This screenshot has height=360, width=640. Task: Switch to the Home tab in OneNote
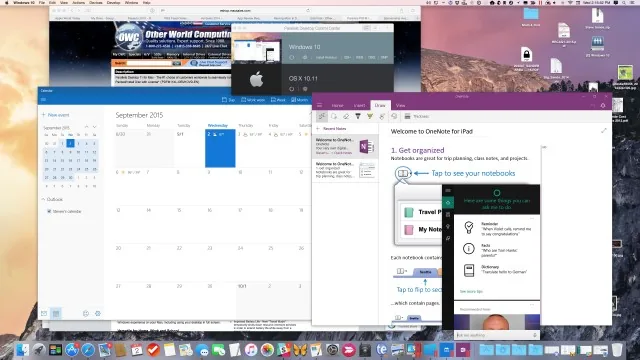pos(337,105)
